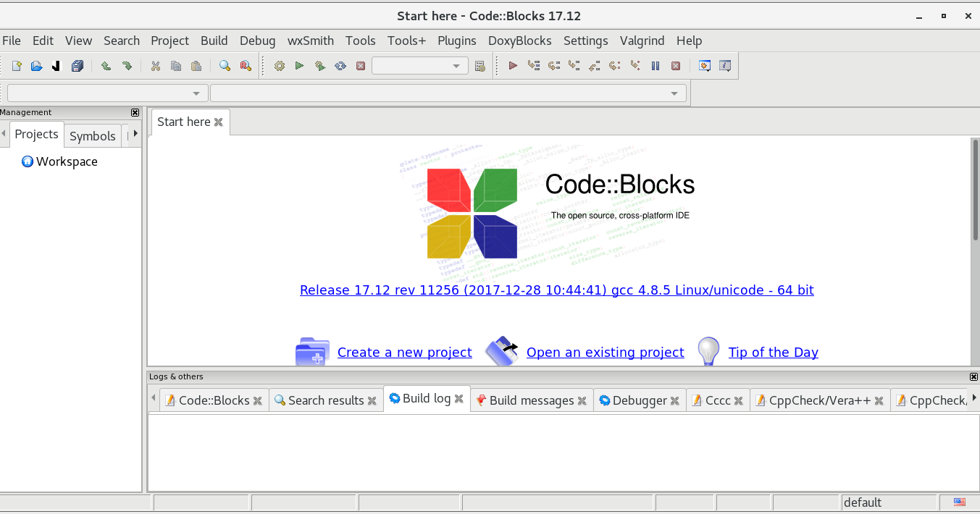Click the Start page vertical scrollbar
The width and height of the screenshot is (980, 514).
pos(975,190)
